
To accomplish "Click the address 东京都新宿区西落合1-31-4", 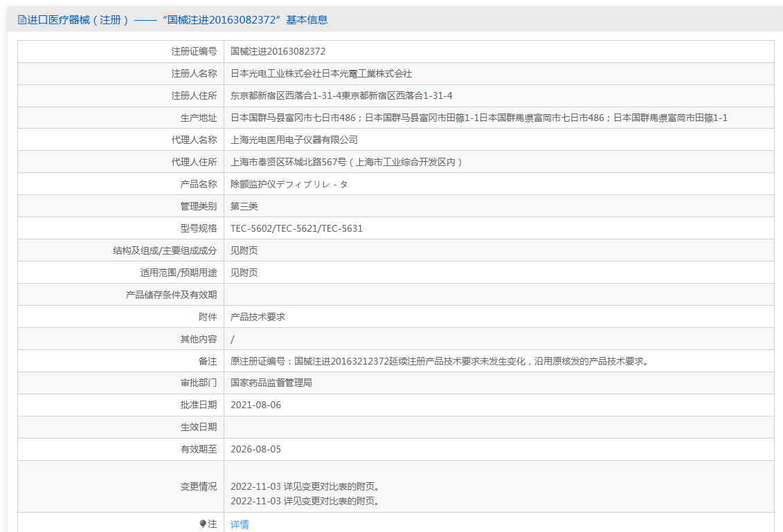I will (x=286, y=96).
